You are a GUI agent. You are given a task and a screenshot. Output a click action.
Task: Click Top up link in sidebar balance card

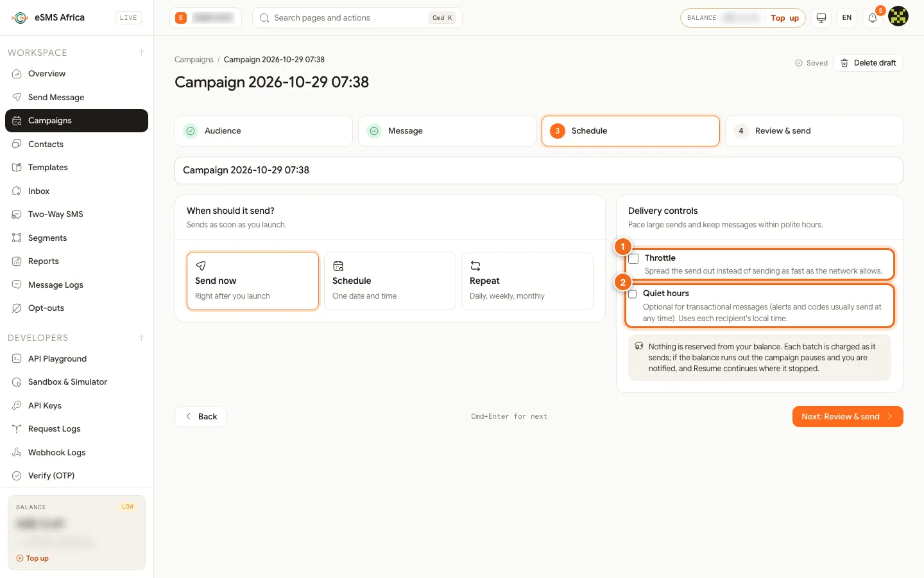[x=33, y=558]
